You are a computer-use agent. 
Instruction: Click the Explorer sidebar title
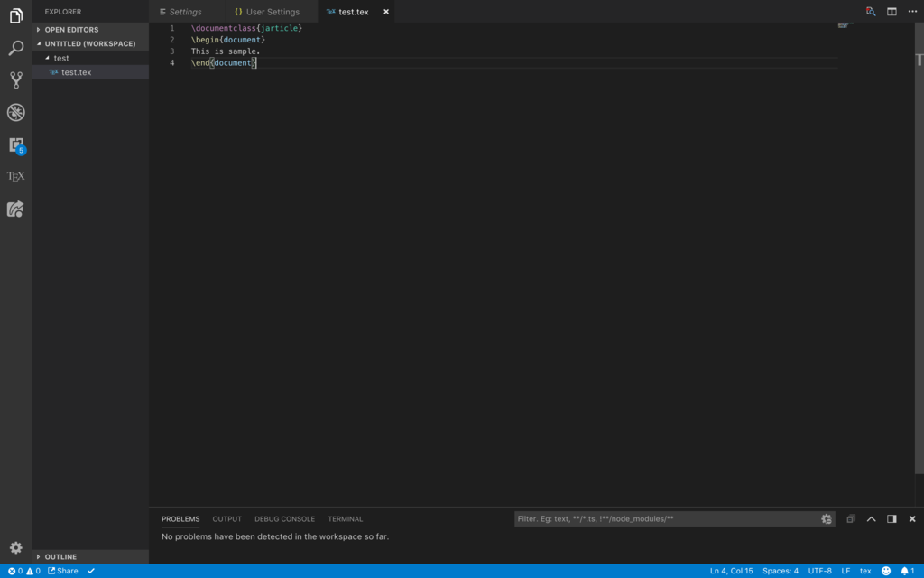click(63, 12)
